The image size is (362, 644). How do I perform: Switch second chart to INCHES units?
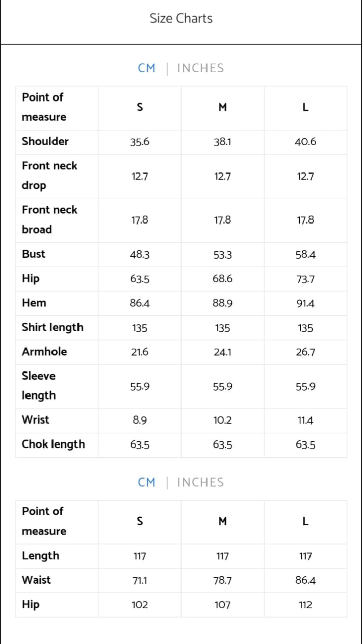pos(201,483)
